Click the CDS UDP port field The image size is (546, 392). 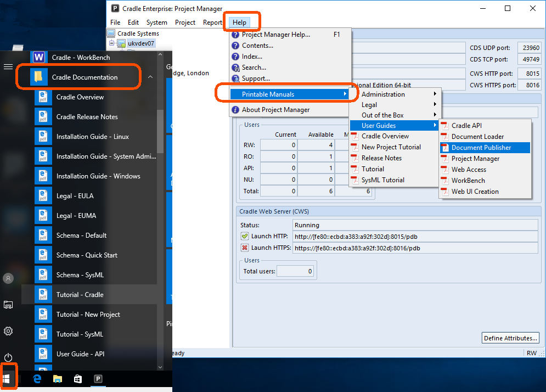[531, 48]
